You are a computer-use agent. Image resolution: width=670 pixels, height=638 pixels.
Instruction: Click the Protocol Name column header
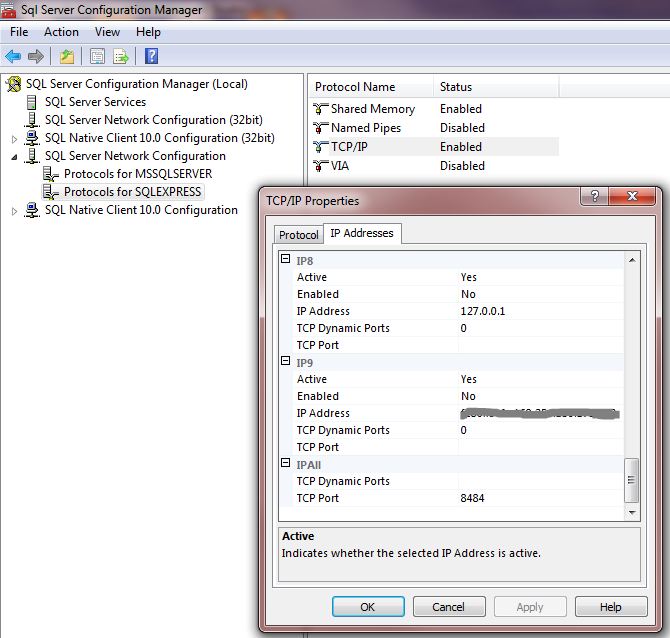tap(371, 87)
